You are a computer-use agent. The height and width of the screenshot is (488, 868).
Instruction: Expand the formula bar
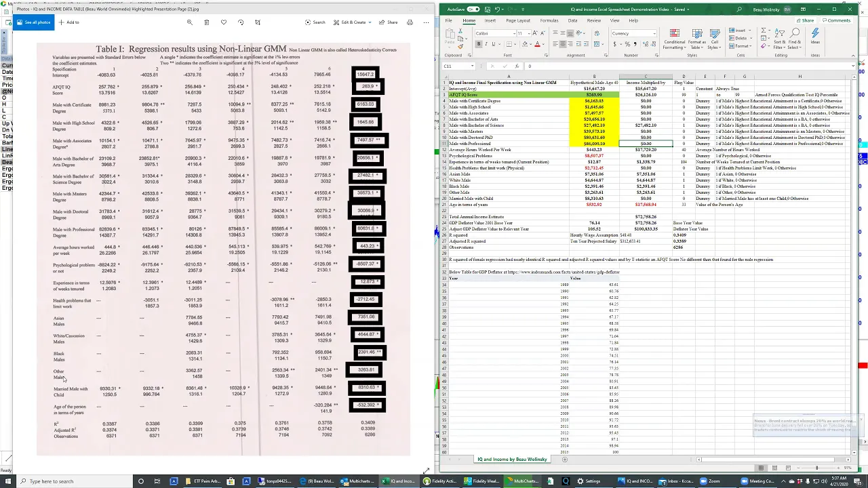point(852,66)
